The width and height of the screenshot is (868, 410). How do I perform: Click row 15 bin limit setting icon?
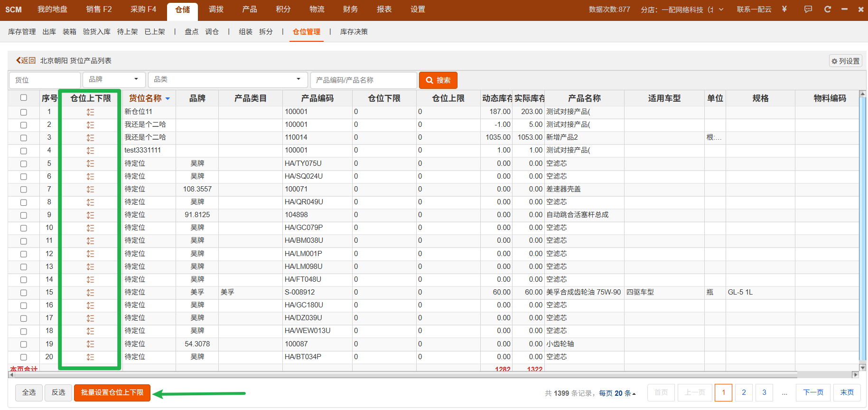pos(90,293)
